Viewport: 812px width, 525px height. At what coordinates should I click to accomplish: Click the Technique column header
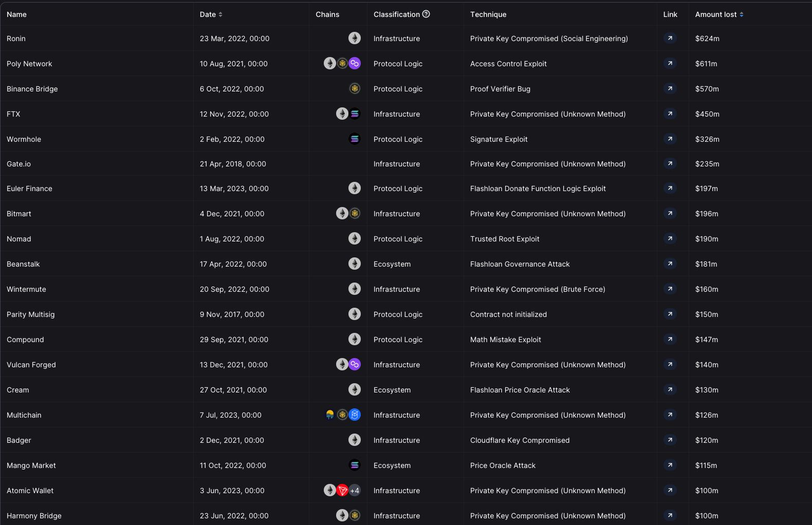tap(488, 14)
